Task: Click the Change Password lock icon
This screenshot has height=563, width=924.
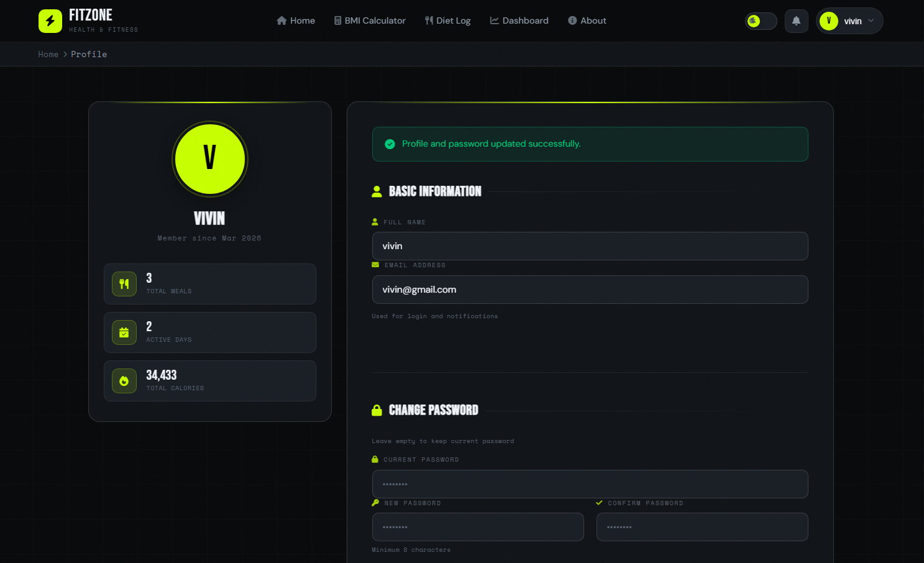Action: tap(377, 410)
